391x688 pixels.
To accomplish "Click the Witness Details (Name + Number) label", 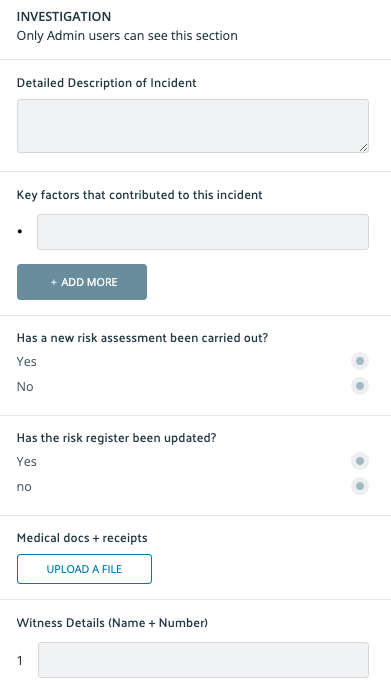I will tap(112, 623).
